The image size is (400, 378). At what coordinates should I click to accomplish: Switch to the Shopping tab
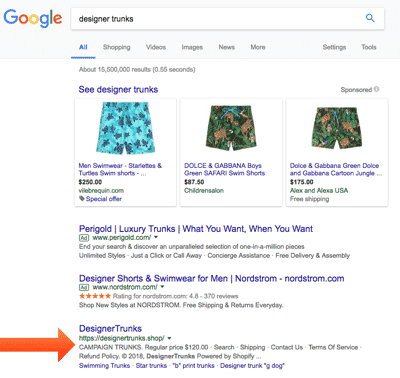click(117, 47)
